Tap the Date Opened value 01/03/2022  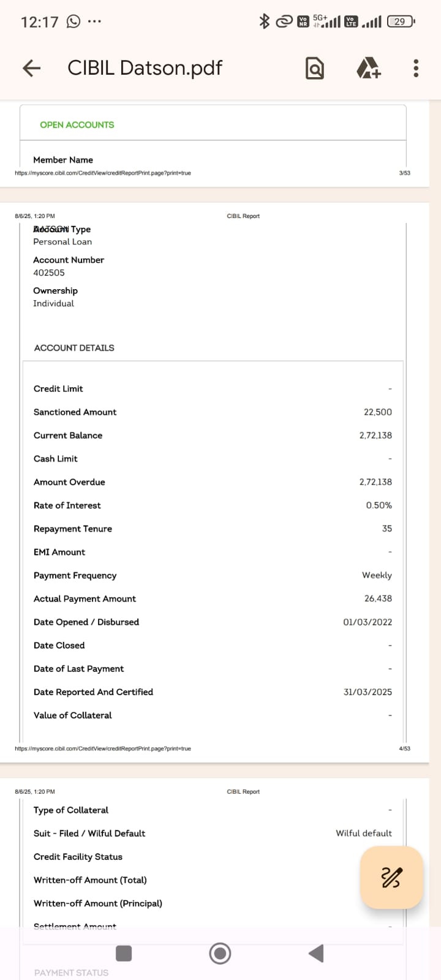(x=367, y=622)
